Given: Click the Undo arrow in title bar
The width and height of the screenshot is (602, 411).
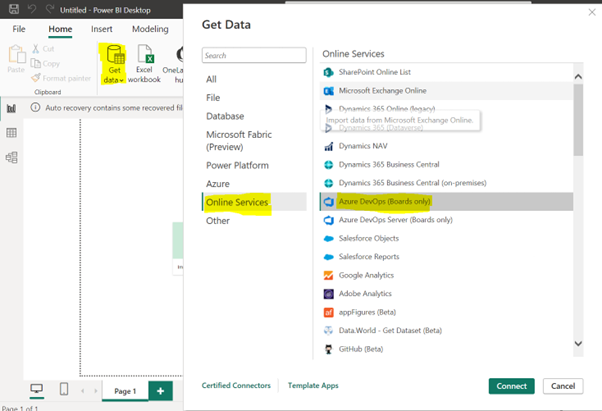Looking at the screenshot, I should (32, 9).
